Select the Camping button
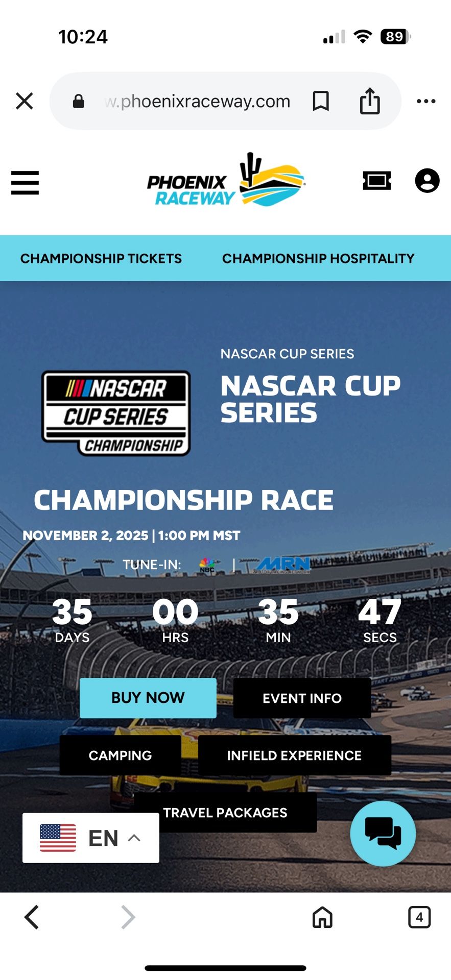 [x=120, y=755]
